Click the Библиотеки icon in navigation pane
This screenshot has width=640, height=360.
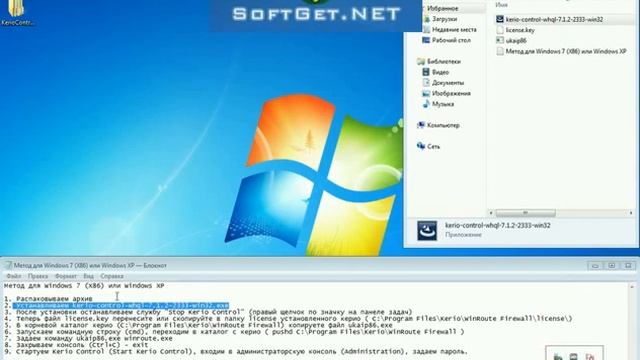point(421,61)
